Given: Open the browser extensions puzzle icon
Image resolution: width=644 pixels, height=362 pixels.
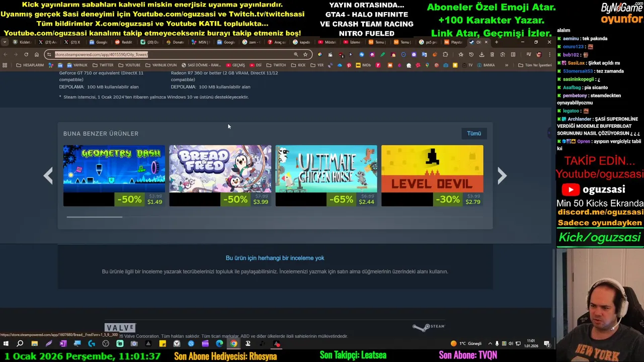Looking at the screenshot, I should click(x=445, y=54).
